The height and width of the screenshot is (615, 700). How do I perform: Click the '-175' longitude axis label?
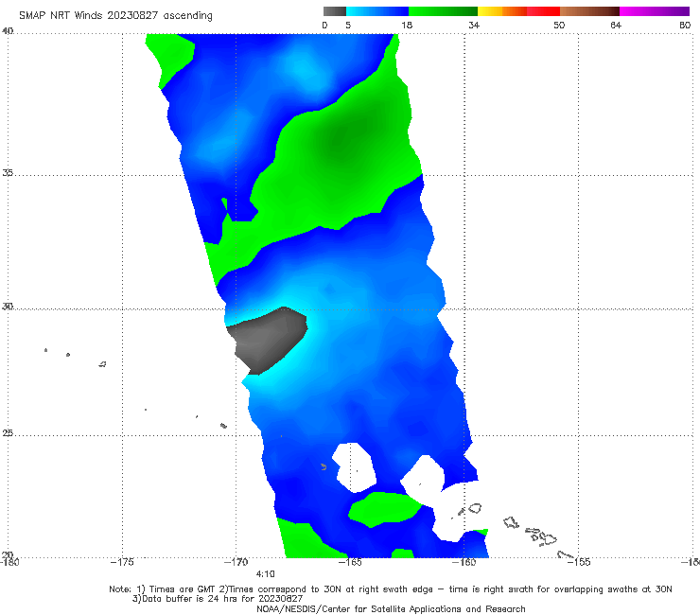click(122, 562)
